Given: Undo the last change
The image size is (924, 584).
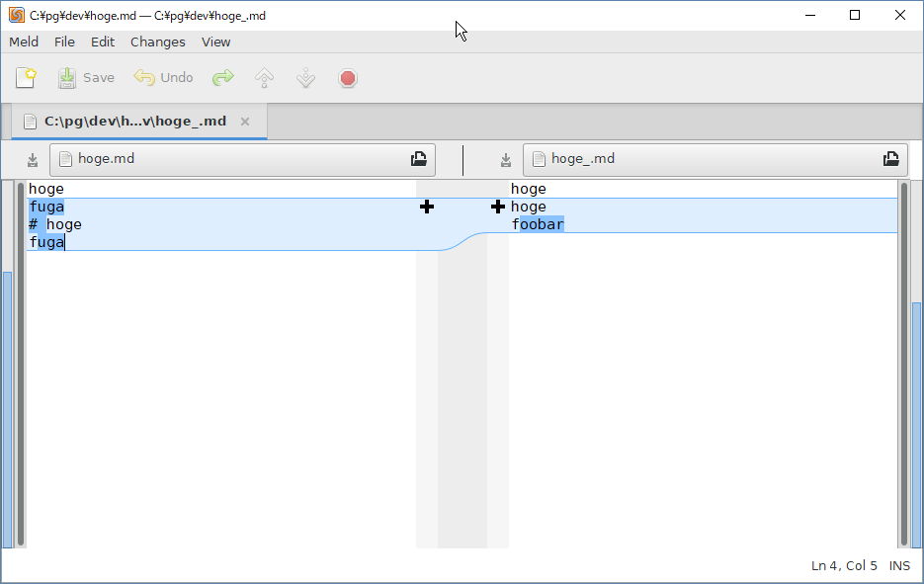Looking at the screenshot, I should [164, 78].
